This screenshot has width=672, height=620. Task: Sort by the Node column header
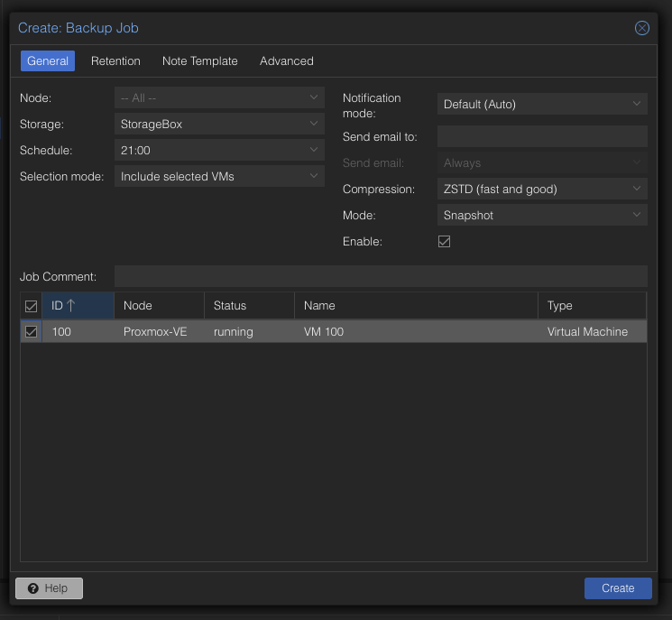160,306
